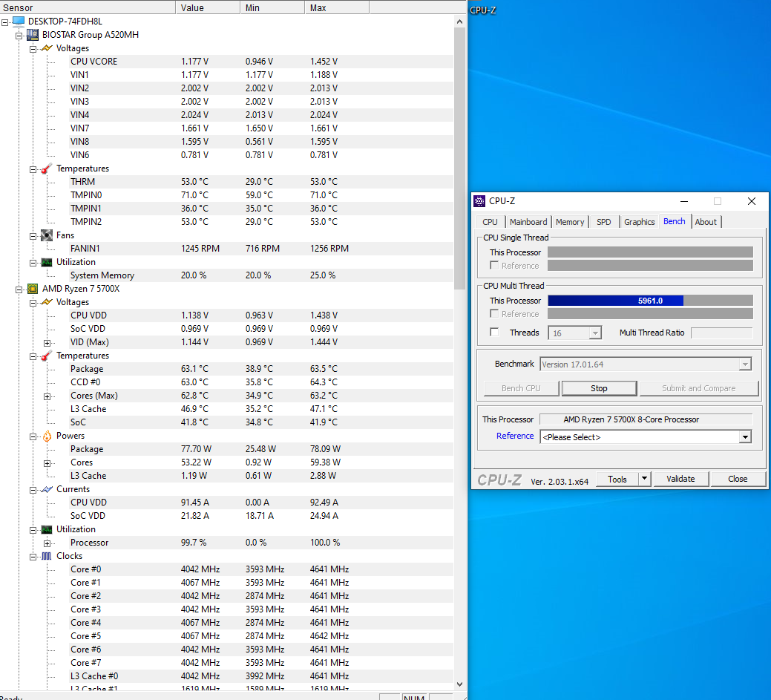
Task: Open the Mainboard tab
Action: click(x=528, y=222)
